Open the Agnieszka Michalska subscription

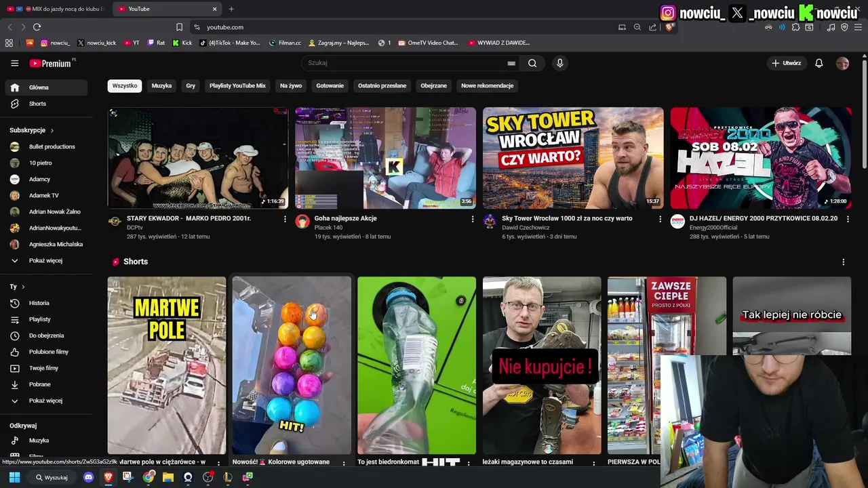(x=46, y=244)
